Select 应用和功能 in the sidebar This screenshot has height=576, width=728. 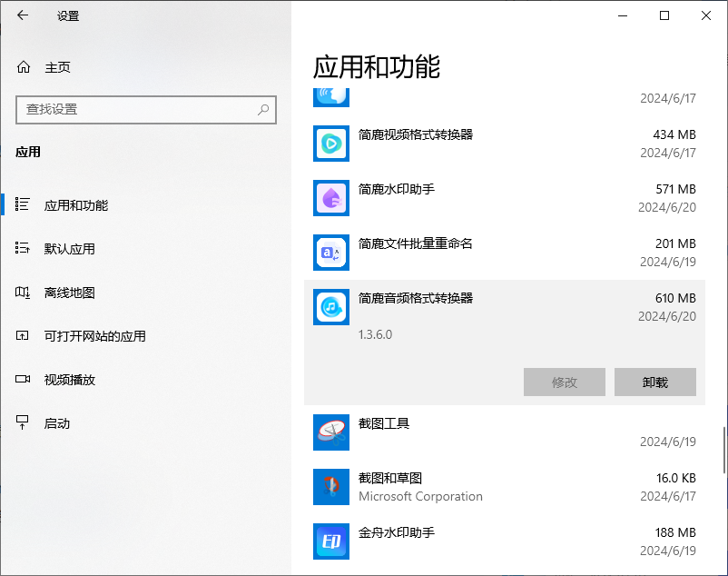click(x=76, y=205)
